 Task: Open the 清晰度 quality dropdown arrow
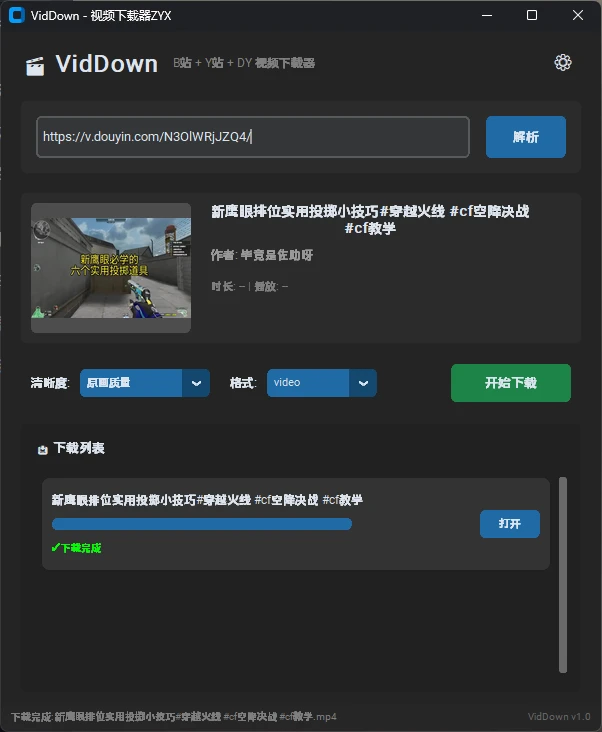[x=196, y=383]
